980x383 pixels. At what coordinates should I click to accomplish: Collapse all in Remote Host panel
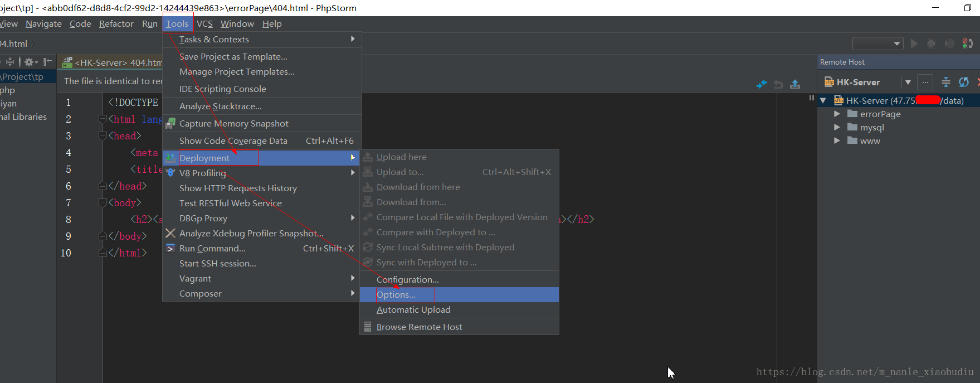946,83
